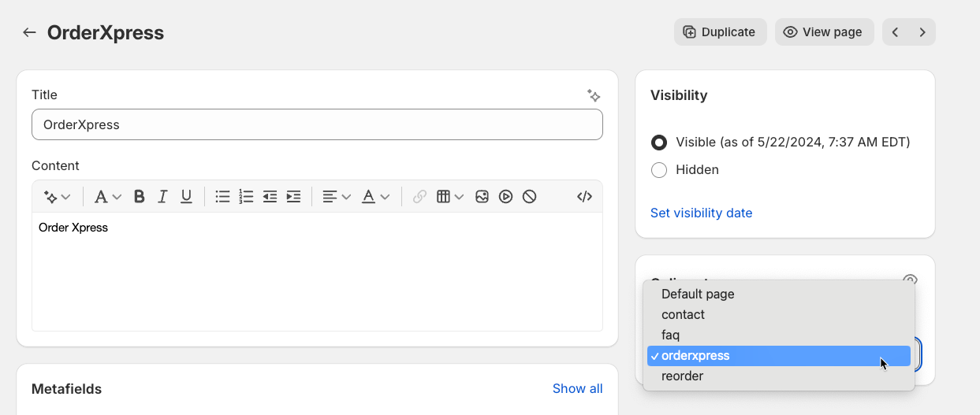Image resolution: width=980 pixels, height=415 pixels.
Task: Open Set visibility date link
Action: (x=701, y=213)
